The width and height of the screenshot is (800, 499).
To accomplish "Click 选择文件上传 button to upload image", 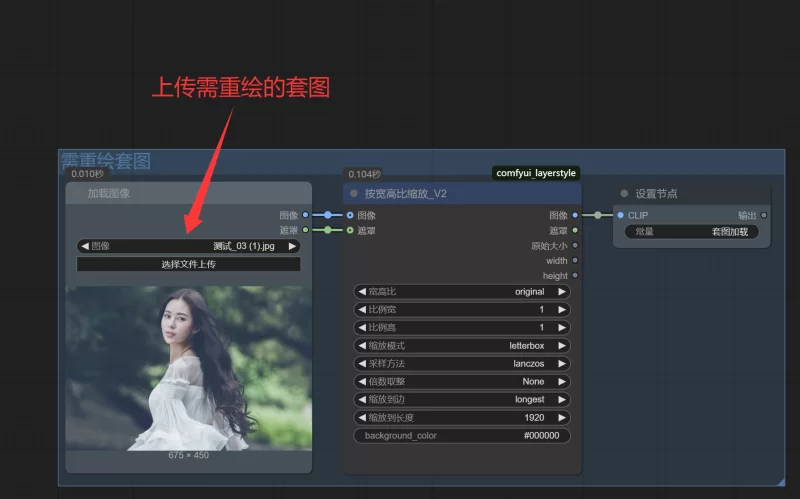I will (189, 264).
